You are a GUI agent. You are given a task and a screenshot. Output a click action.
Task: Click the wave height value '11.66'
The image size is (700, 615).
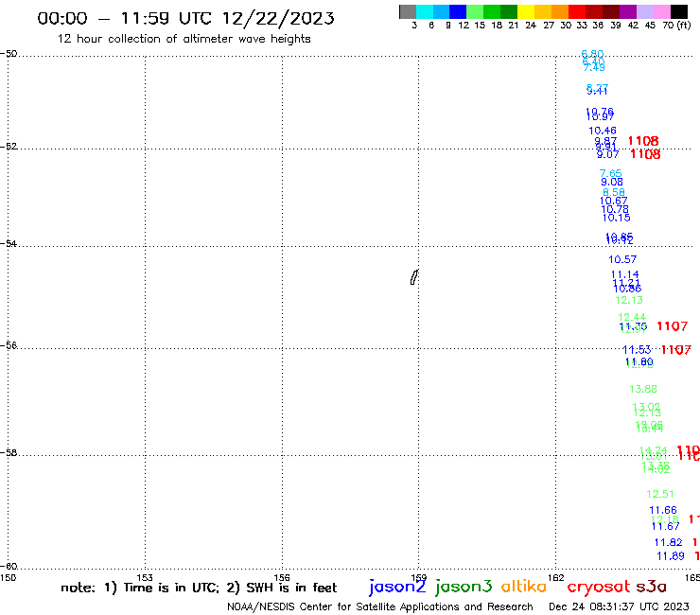click(662, 511)
